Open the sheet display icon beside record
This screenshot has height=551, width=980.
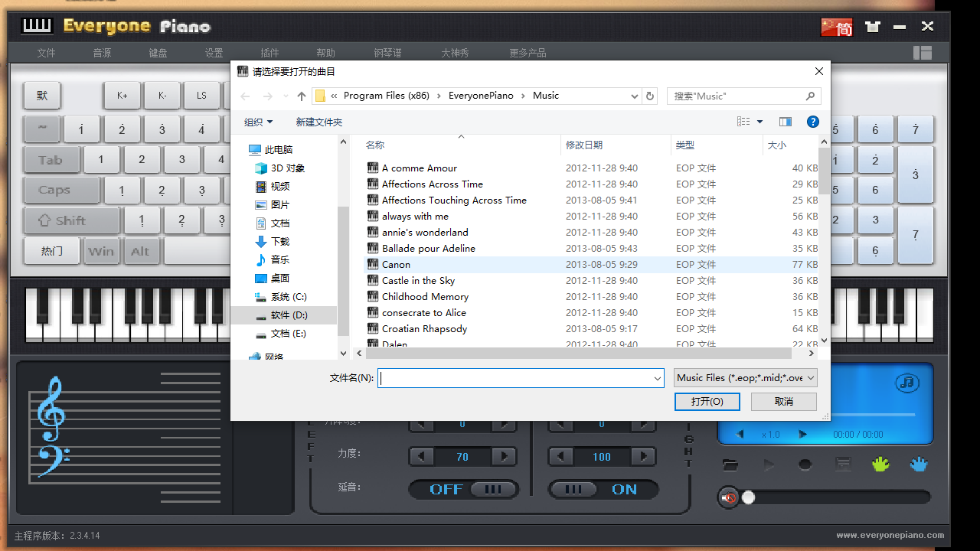pos(843,465)
